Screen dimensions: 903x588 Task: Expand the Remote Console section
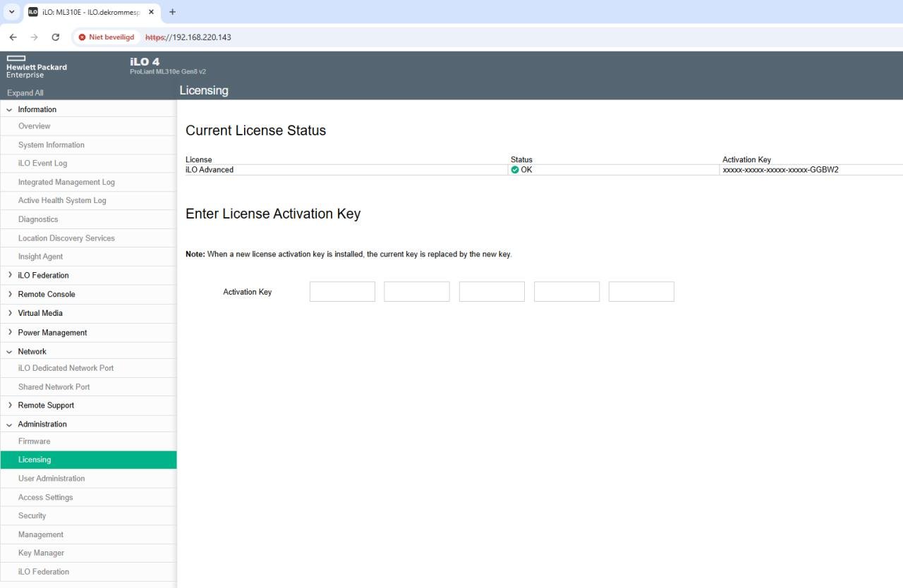click(9, 294)
